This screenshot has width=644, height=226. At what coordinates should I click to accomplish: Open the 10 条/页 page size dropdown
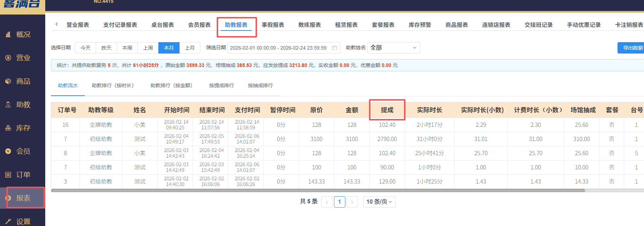pyautogui.click(x=379, y=202)
